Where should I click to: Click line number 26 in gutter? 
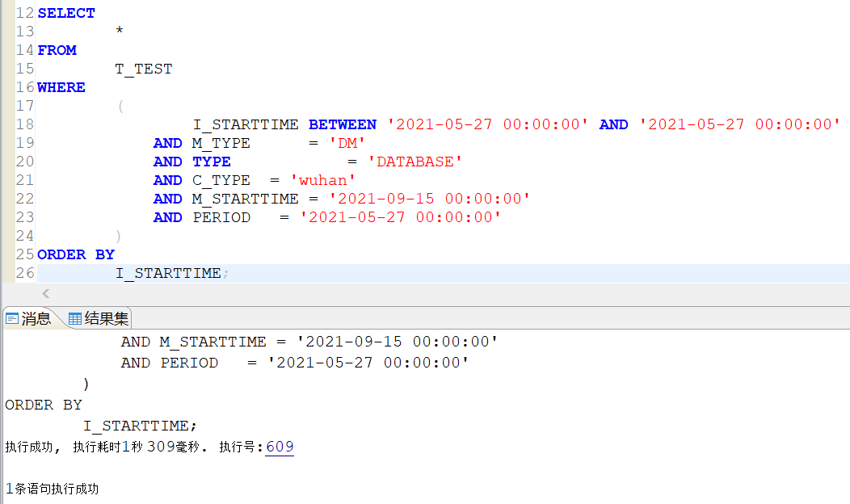pos(24,273)
